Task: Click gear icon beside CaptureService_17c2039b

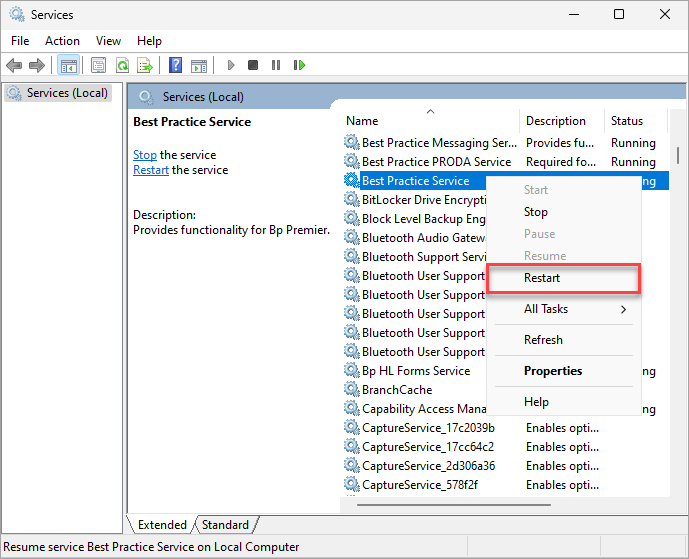Action: click(352, 427)
